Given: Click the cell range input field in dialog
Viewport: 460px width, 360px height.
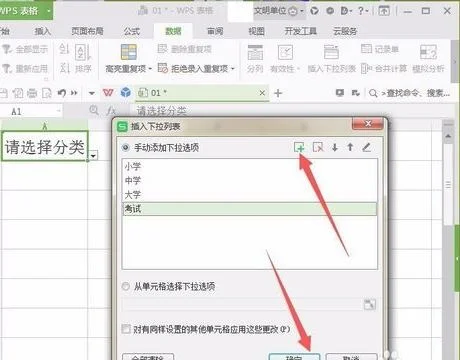Looking at the screenshot, I should [x=242, y=304].
